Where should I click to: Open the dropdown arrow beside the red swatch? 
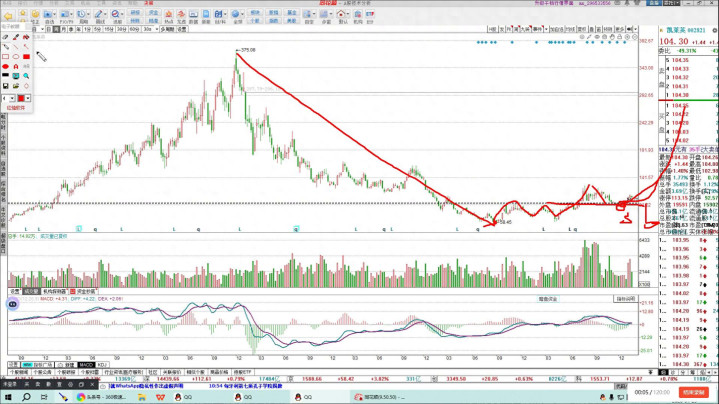point(30,98)
